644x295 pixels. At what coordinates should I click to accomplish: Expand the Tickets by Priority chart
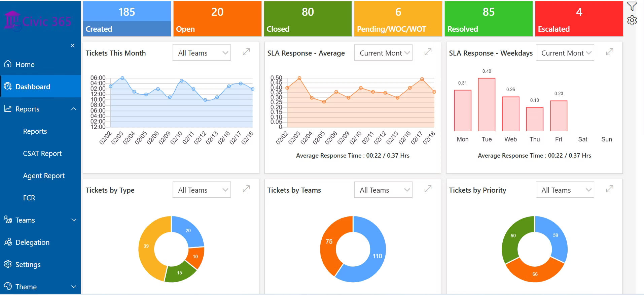tap(610, 189)
